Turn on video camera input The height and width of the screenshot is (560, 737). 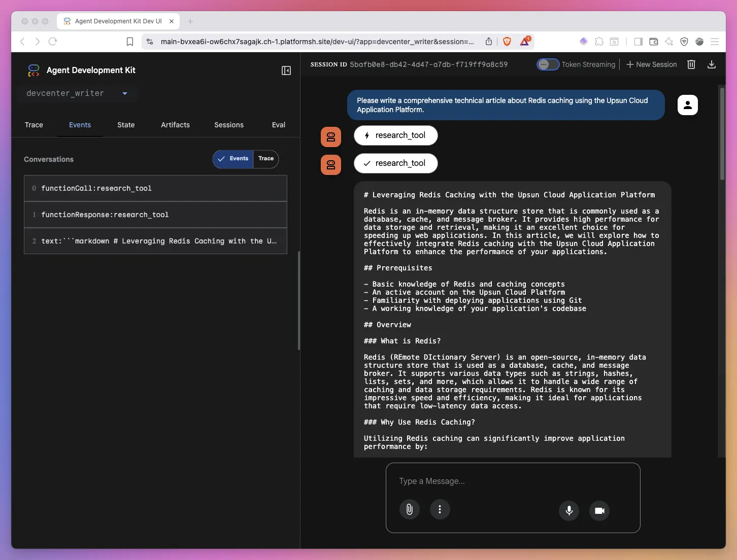click(599, 511)
